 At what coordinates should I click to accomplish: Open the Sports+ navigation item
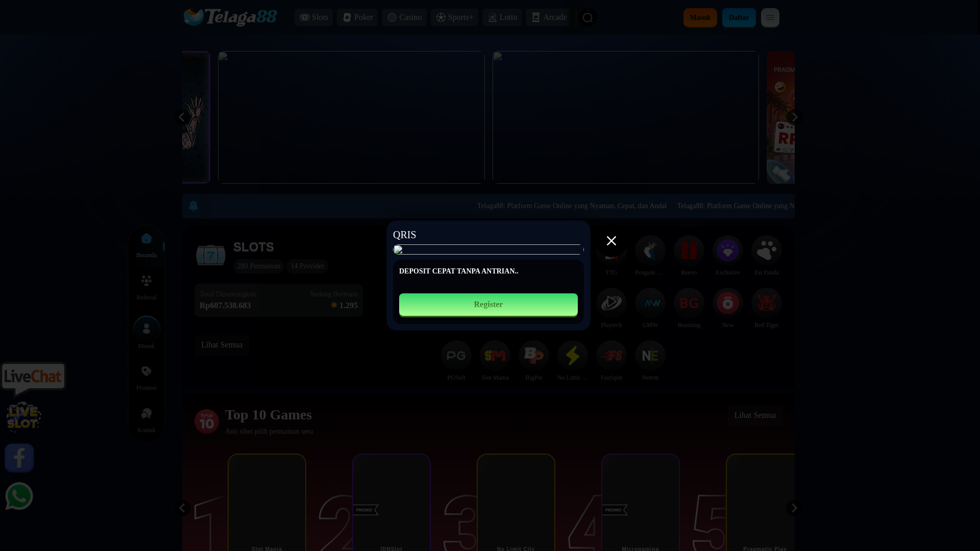(x=454, y=17)
